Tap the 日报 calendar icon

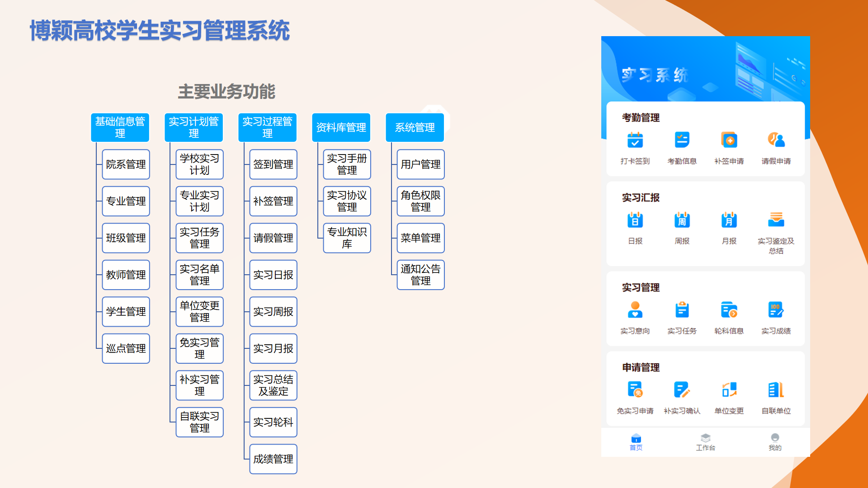635,220
